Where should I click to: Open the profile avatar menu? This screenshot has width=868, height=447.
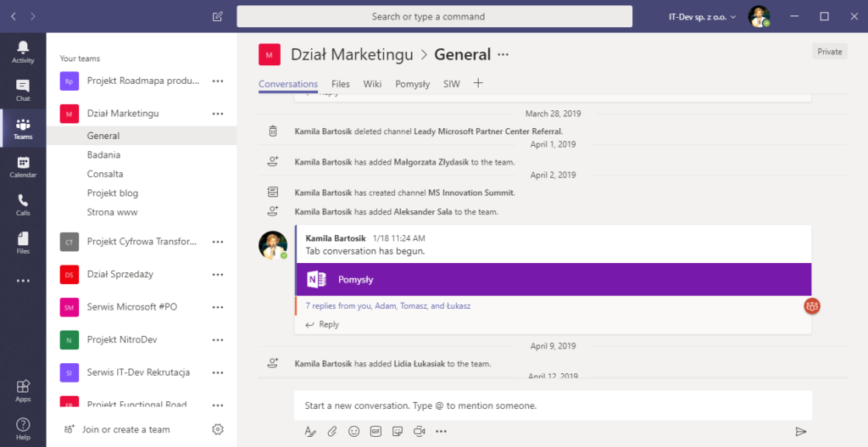(x=759, y=17)
